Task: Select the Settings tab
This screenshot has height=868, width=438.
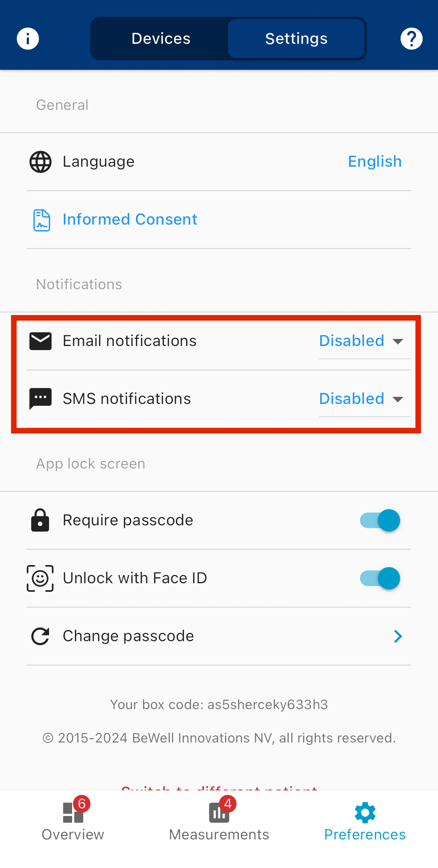Action: 296,39
